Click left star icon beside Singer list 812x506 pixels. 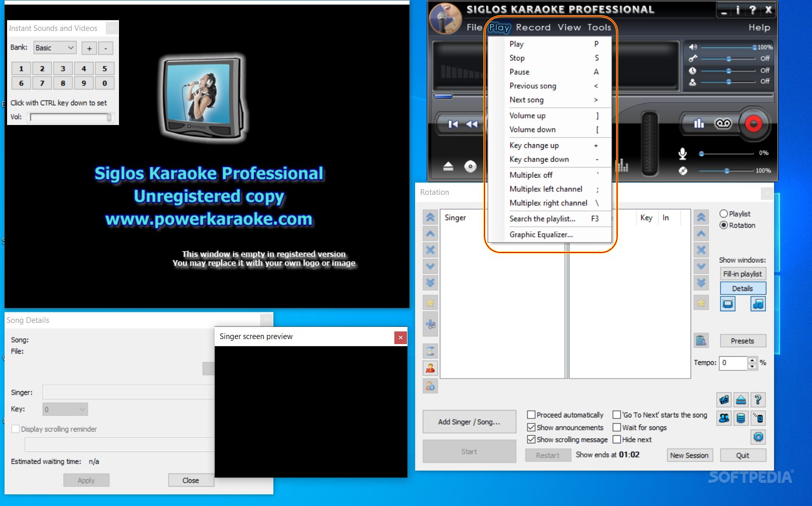(430, 303)
